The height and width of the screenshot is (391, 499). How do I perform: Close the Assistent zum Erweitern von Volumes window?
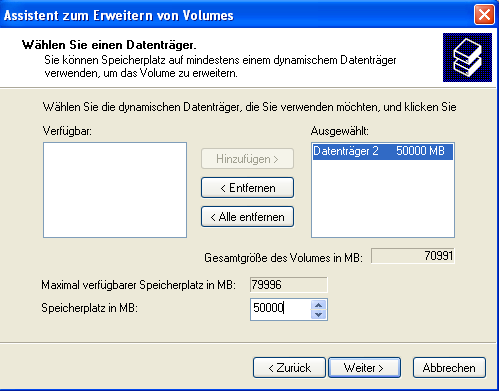pos(484,15)
